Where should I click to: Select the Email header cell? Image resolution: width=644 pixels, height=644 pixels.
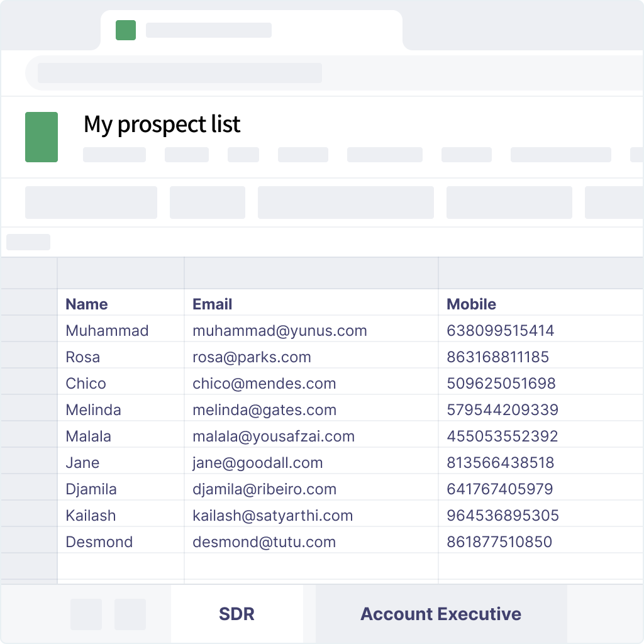click(311, 304)
